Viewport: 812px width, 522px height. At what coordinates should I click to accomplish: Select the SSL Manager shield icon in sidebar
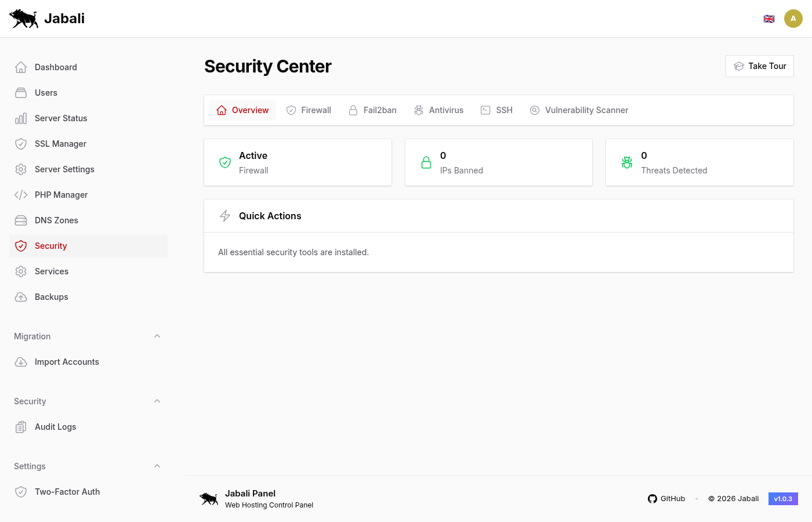tap(21, 143)
